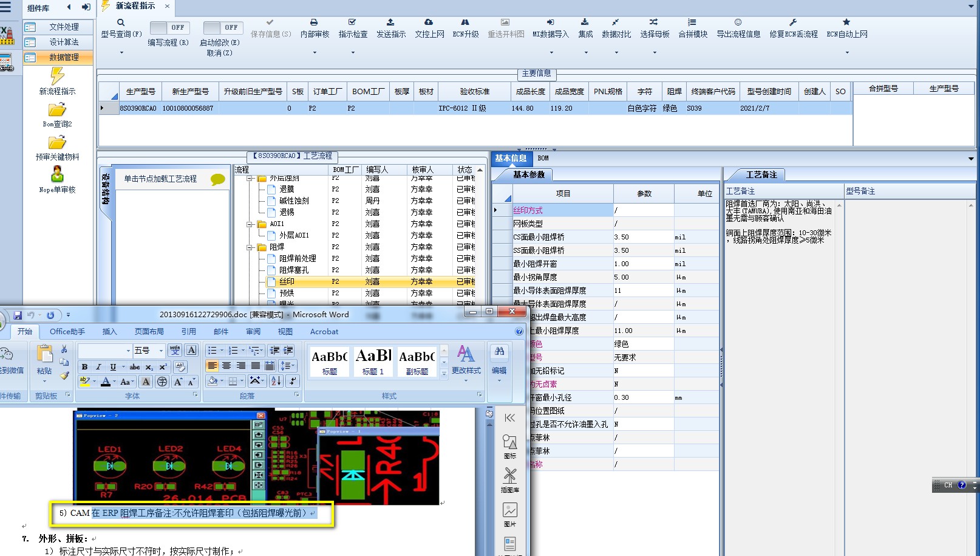Click MI数据导入 import icon
Viewport: 980px width, 556px height.
[x=550, y=22]
